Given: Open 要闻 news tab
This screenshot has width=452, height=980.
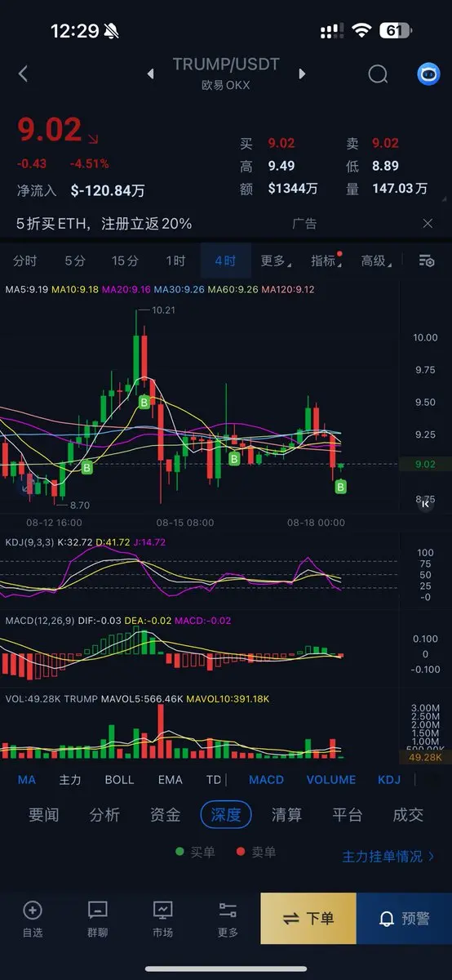Looking at the screenshot, I should pos(43,814).
